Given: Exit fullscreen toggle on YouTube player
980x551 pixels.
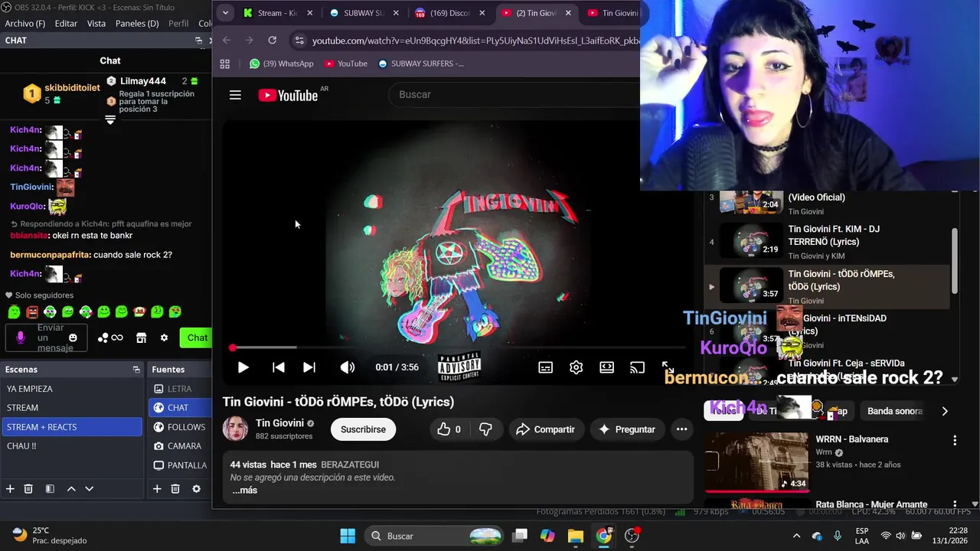Looking at the screenshot, I should point(668,367).
